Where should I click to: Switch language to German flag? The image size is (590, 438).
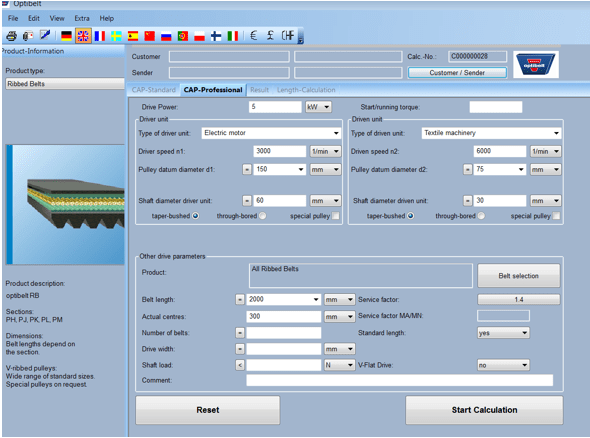click(66, 36)
